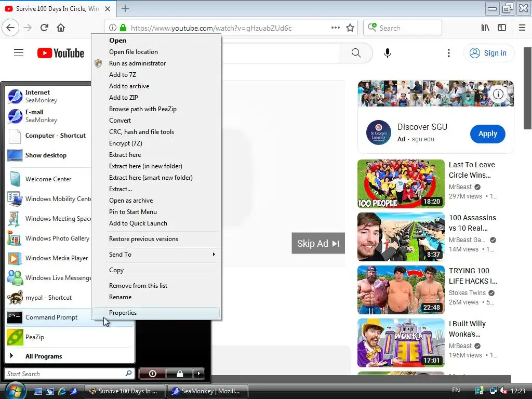532x399 pixels.
Task: Open I Built Willy Wonka's video thumbnail
Action: [x=401, y=343]
